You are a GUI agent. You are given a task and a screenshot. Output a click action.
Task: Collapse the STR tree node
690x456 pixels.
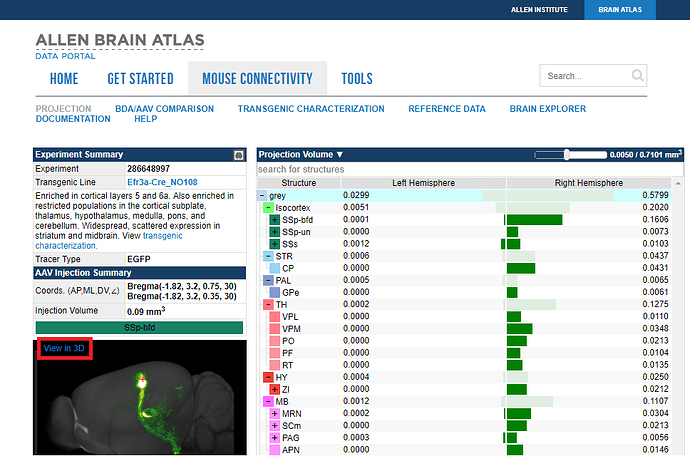[268, 256]
